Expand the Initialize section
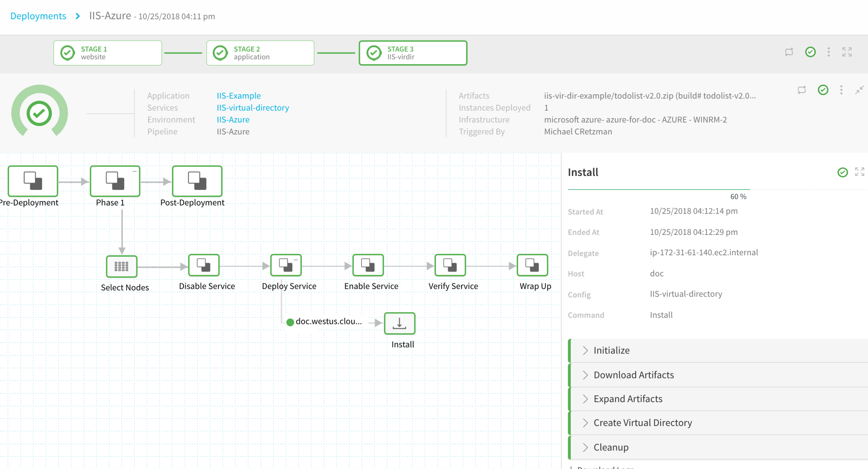The height and width of the screenshot is (469, 868). pos(718,350)
